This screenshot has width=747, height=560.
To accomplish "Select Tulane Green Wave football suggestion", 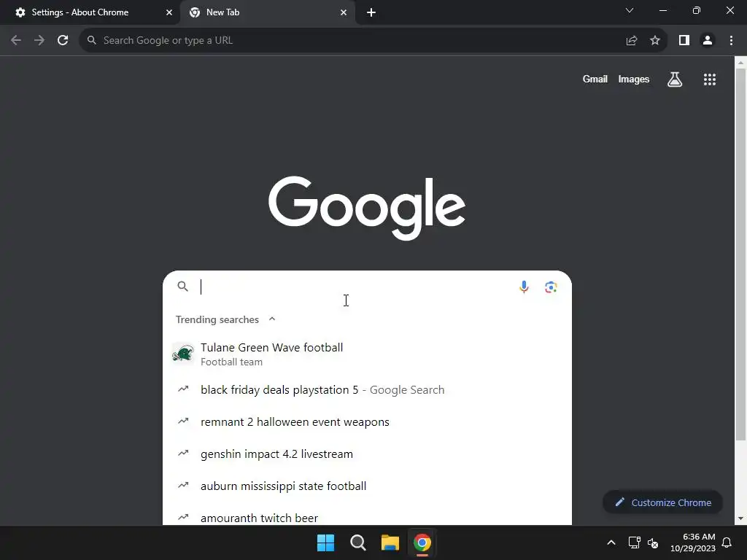I will (x=367, y=354).
